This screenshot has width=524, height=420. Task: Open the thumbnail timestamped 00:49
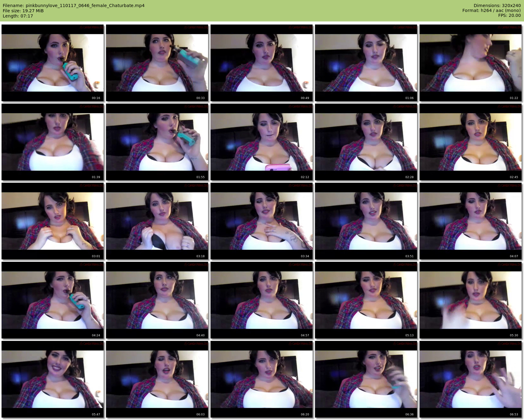(x=262, y=63)
